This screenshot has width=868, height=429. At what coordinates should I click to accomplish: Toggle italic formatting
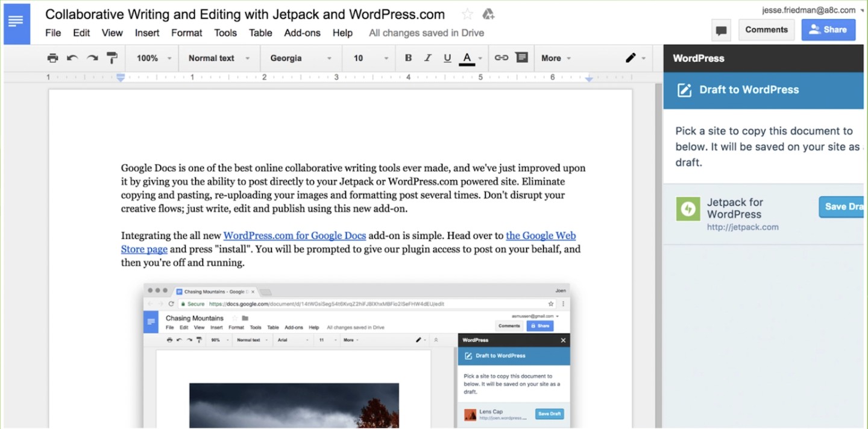click(x=428, y=58)
